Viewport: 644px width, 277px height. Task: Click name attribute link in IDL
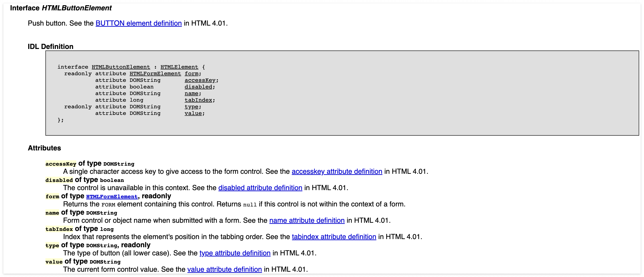point(191,94)
